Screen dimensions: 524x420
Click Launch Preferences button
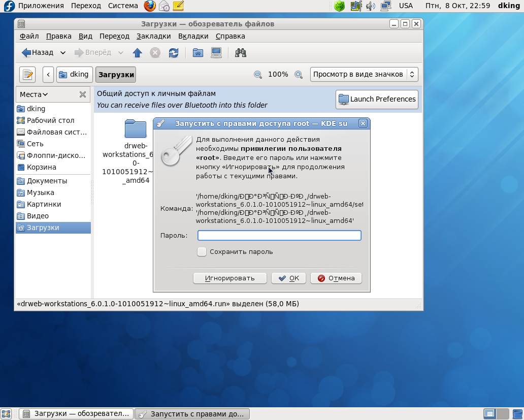(x=377, y=99)
